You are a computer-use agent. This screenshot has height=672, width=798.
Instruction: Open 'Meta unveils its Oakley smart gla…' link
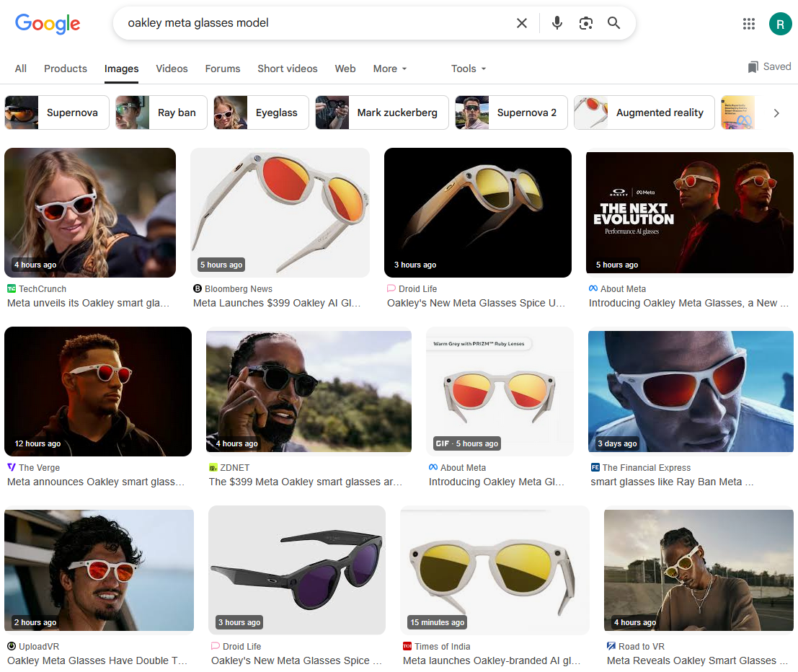pos(88,303)
